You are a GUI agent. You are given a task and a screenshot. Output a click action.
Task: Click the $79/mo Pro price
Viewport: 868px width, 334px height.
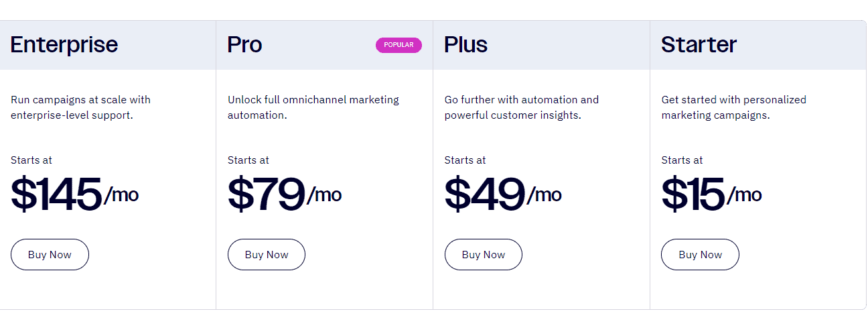285,194
